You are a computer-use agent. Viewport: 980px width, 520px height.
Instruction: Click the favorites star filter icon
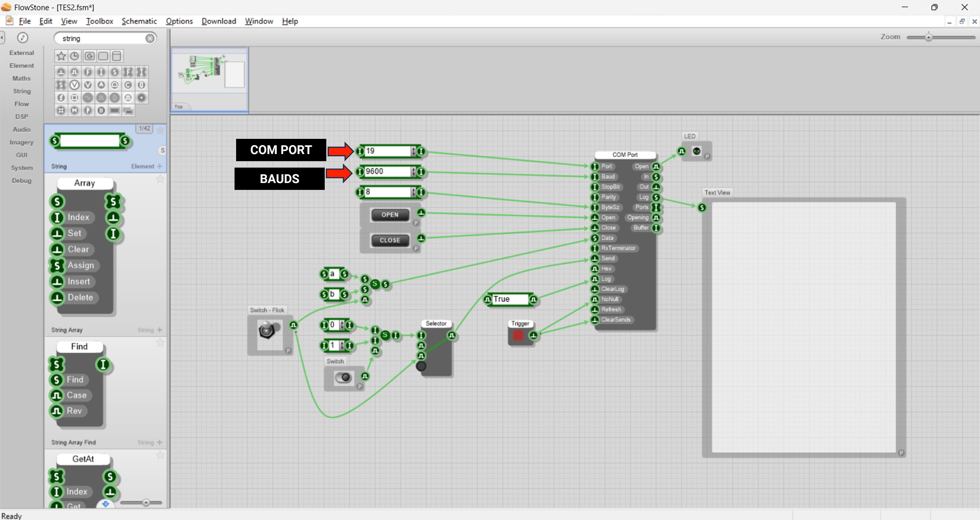click(61, 56)
